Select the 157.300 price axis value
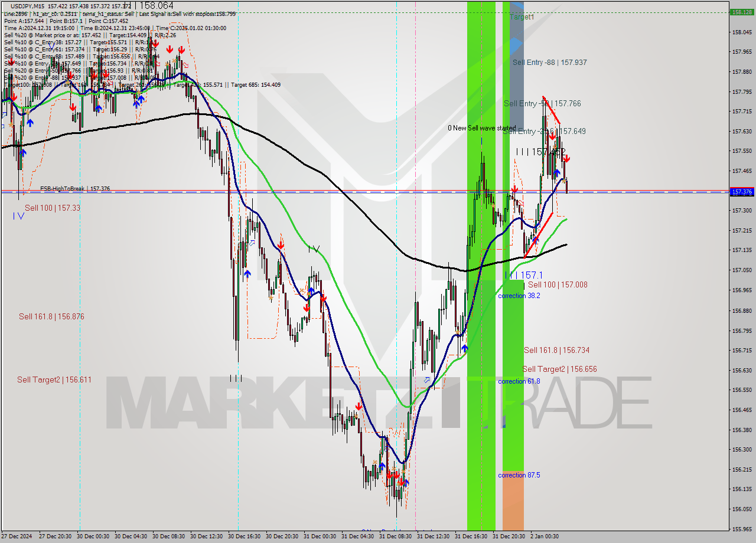 pyautogui.click(x=741, y=210)
